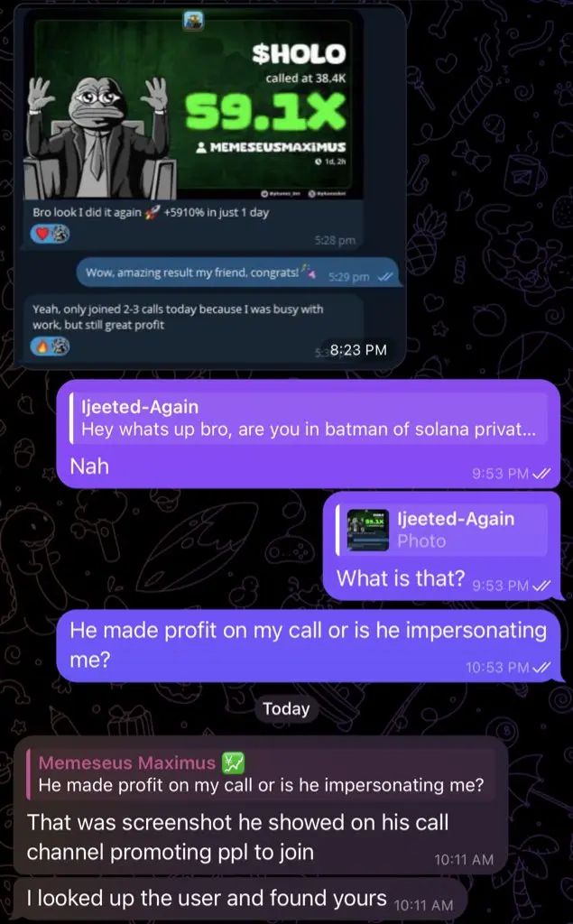
Task: Jump to quoted 'Hey whats up bro' message
Action: [x=309, y=419]
